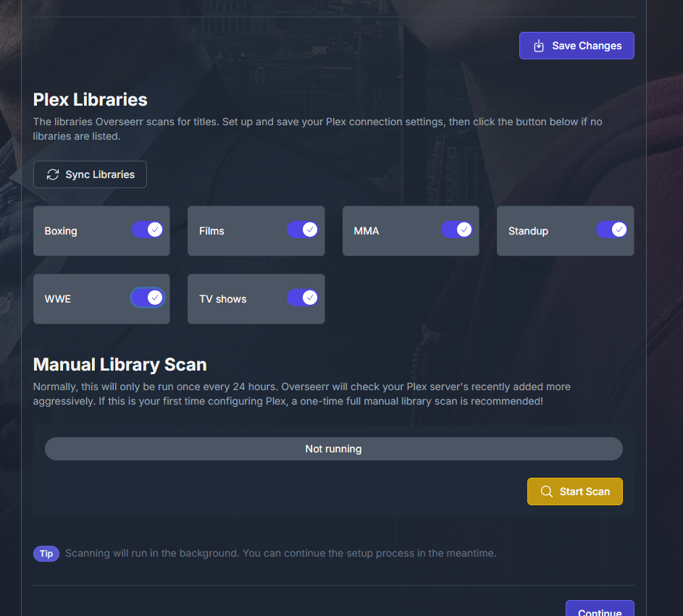
Task: Disable the WWE library toggle
Action: [148, 298]
